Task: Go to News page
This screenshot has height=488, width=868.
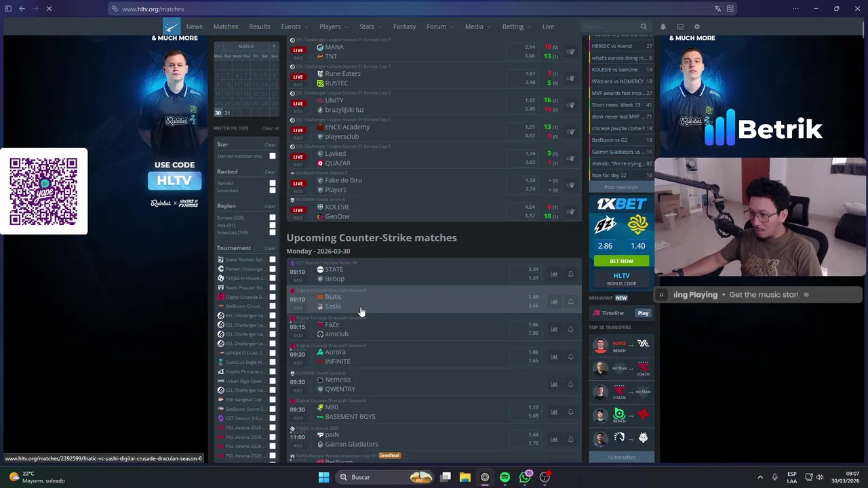Action: click(x=194, y=26)
